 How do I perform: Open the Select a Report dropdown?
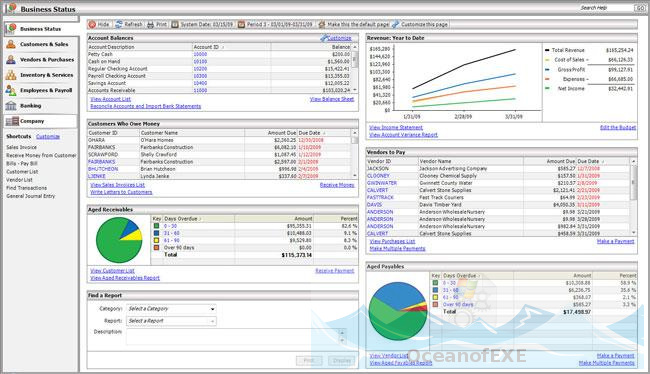(171, 321)
